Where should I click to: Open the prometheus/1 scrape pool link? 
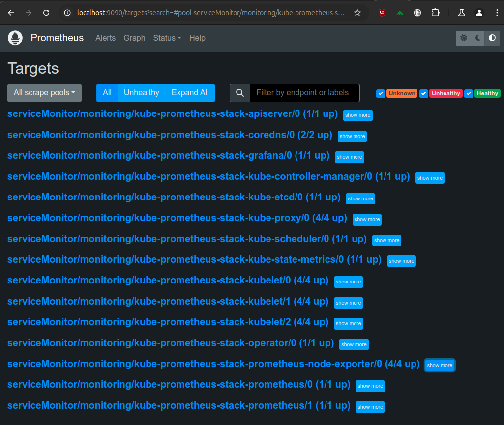[178, 406]
